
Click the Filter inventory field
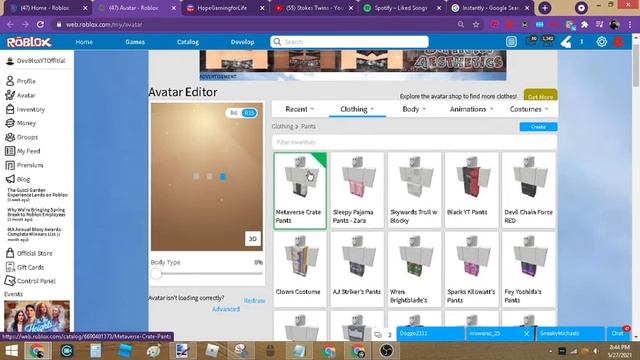(414, 142)
